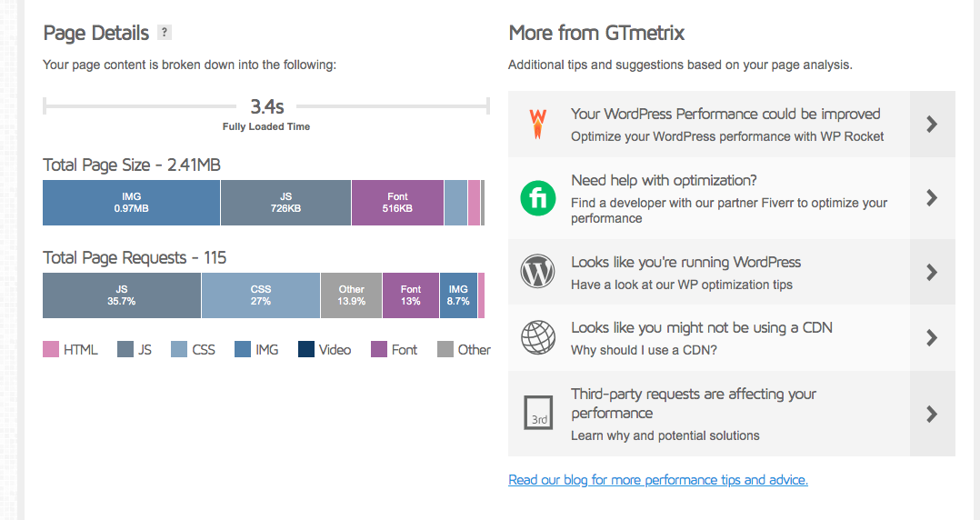Click the Page Details help question mark

164,33
